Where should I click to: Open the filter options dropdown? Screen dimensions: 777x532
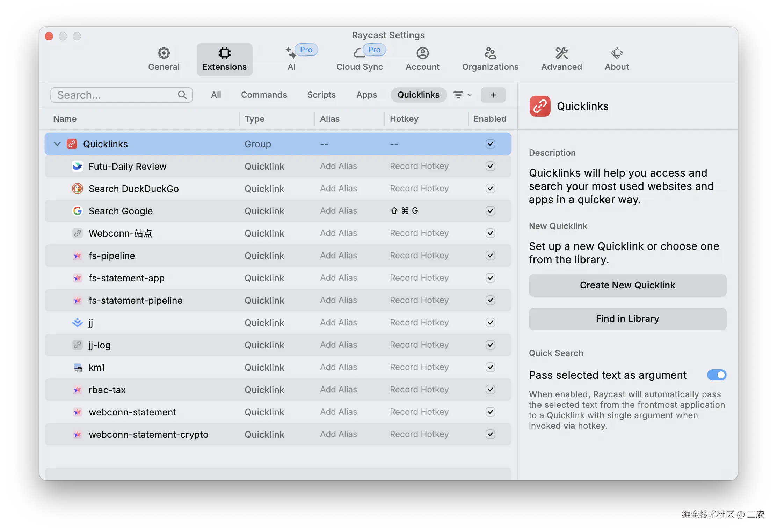click(x=463, y=95)
